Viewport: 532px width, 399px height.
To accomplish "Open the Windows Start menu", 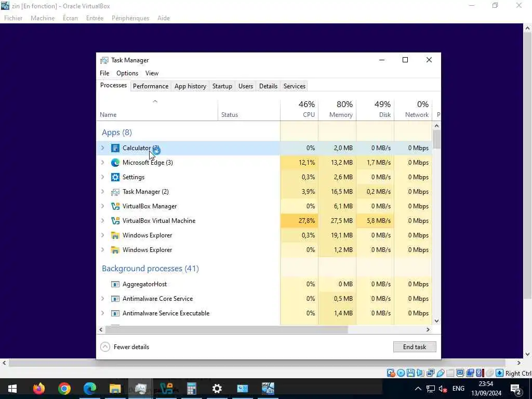I will (x=12, y=389).
